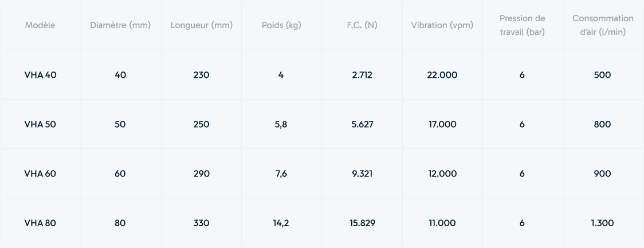Select the 900 air consumption value

603,174
